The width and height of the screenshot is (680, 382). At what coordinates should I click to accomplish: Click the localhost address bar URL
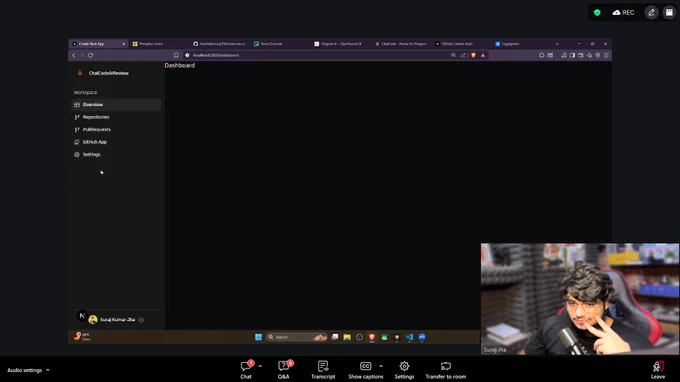(216, 55)
